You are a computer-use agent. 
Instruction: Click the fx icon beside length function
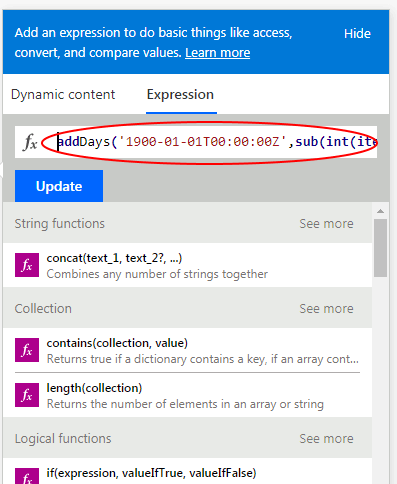coord(27,395)
